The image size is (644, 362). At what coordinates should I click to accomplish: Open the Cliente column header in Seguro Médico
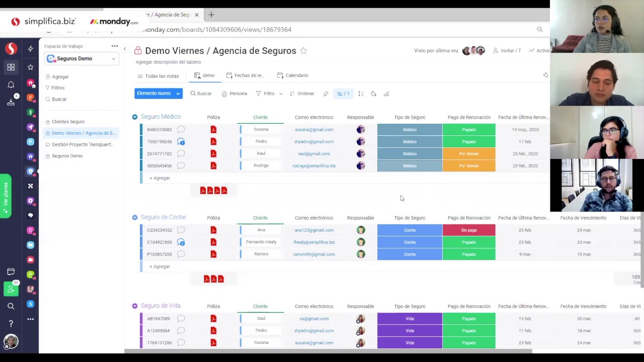(x=261, y=118)
